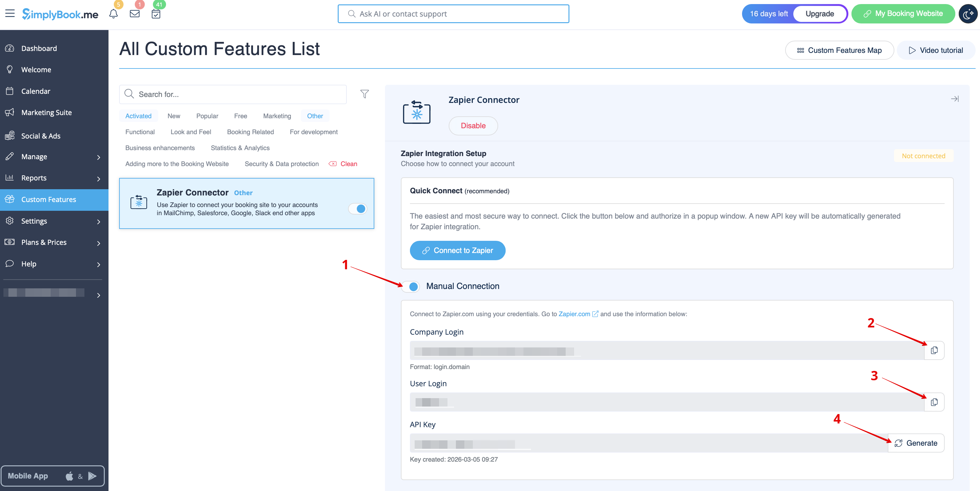Open the hamburger menu icon

click(x=10, y=14)
